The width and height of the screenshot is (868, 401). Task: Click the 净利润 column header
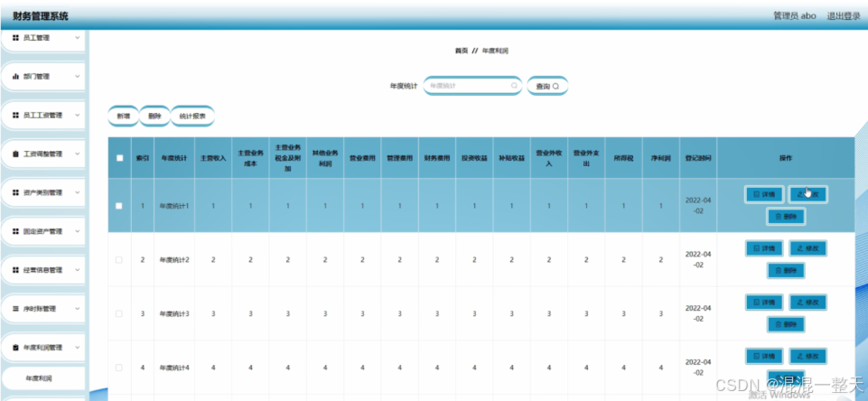tap(660, 158)
